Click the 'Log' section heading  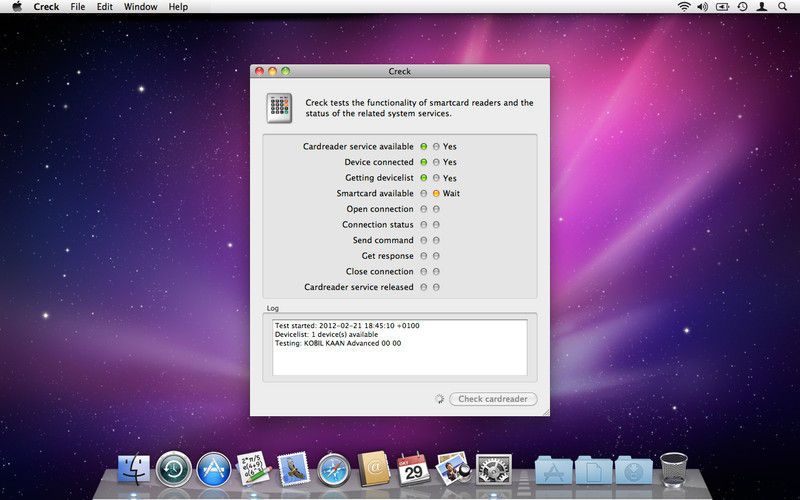coord(272,308)
